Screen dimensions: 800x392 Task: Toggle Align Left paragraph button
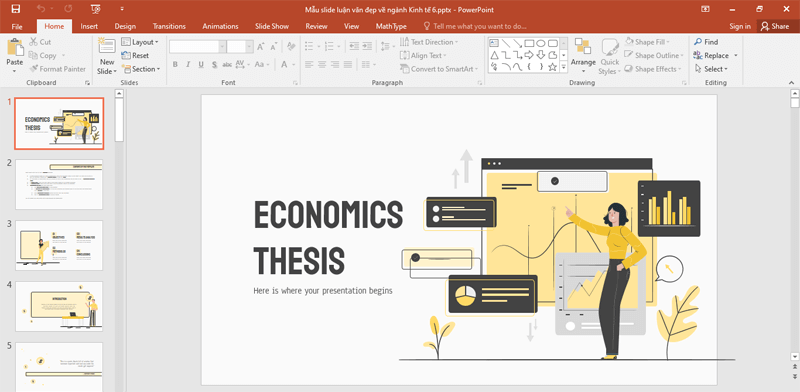[309, 64]
